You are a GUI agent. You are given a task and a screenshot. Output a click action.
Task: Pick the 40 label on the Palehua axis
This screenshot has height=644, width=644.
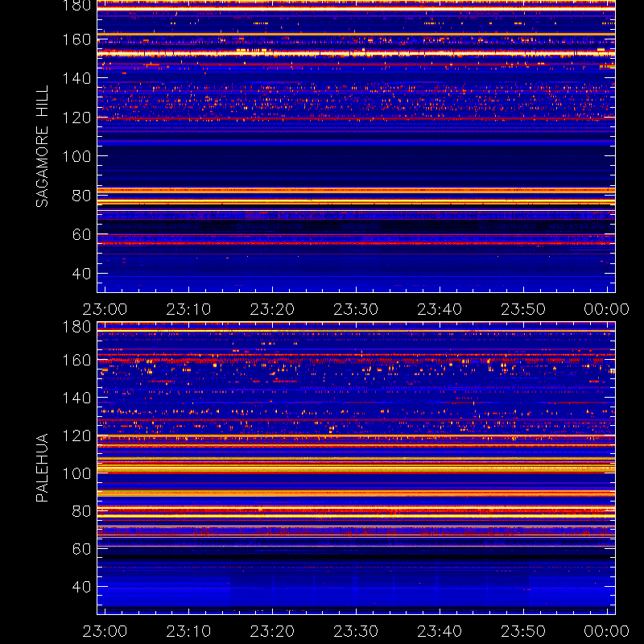pyautogui.click(x=81, y=587)
